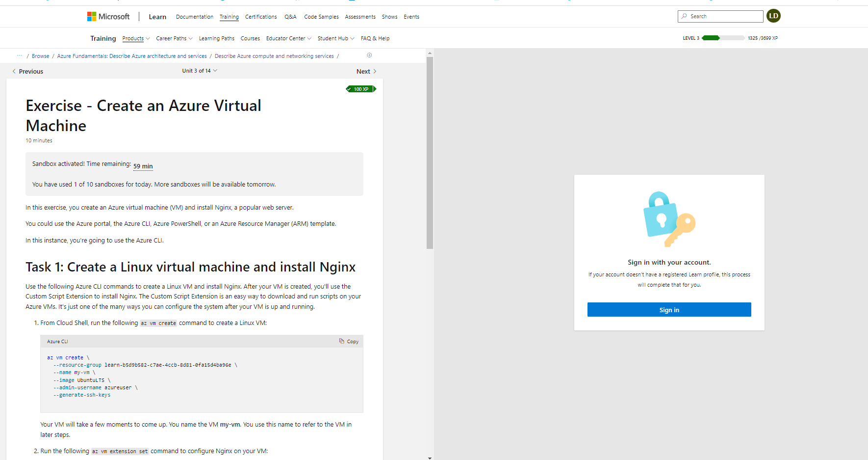The width and height of the screenshot is (868, 460).
Task: Open the LD profile avatar menu
Action: click(x=773, y=16)
